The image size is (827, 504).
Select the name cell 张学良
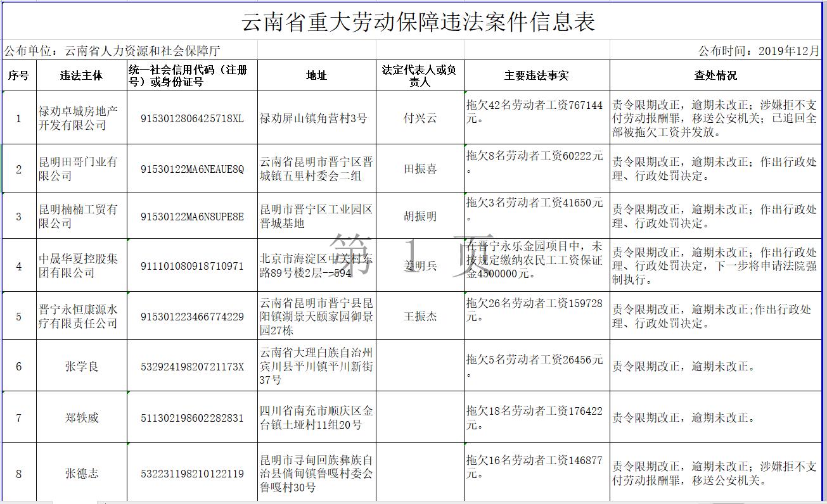pos(81,366)
